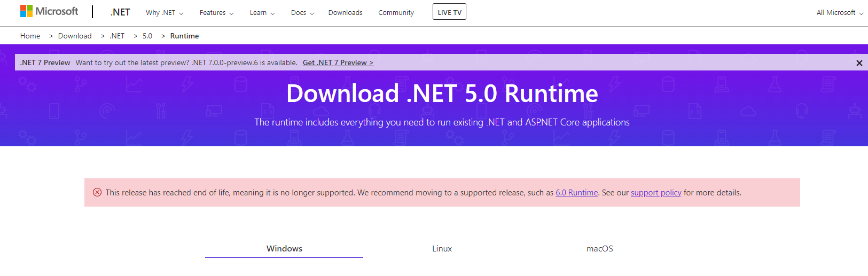Click the end-of-life error icon
Screen dimensions: 868x276
click(97, 192)
